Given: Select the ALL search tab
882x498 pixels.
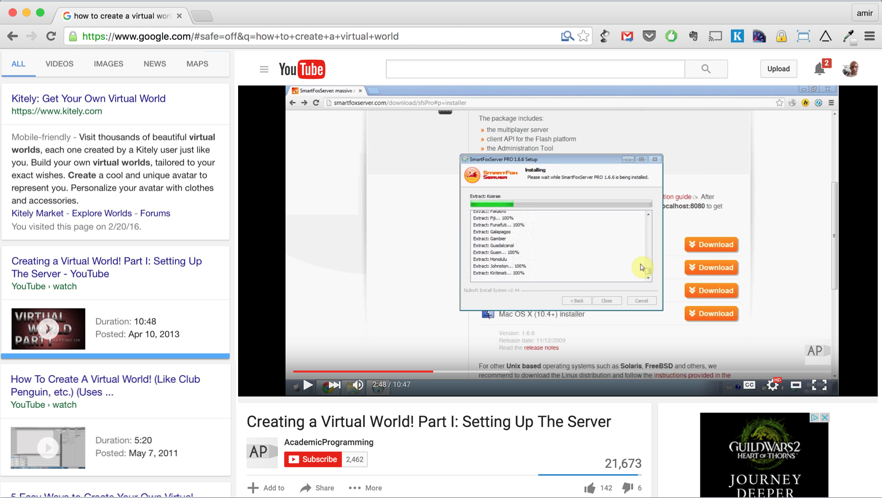Looking at the screenshot, I should tap(19, 64).
